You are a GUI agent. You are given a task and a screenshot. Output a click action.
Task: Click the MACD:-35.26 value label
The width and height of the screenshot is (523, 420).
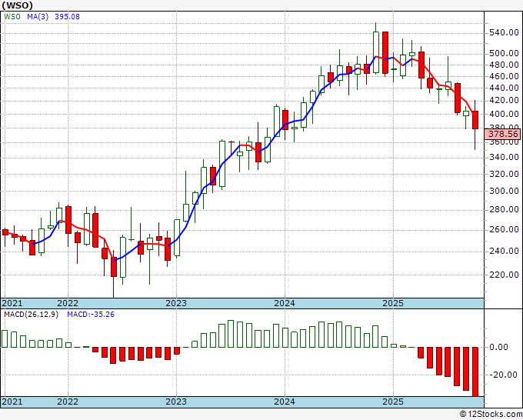pos(91,315)
